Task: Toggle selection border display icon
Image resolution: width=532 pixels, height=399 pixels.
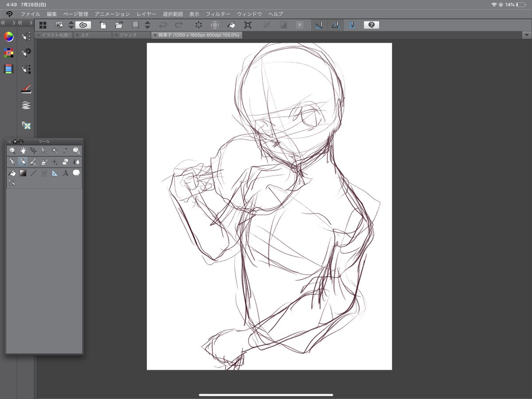Action: point(300,25)
